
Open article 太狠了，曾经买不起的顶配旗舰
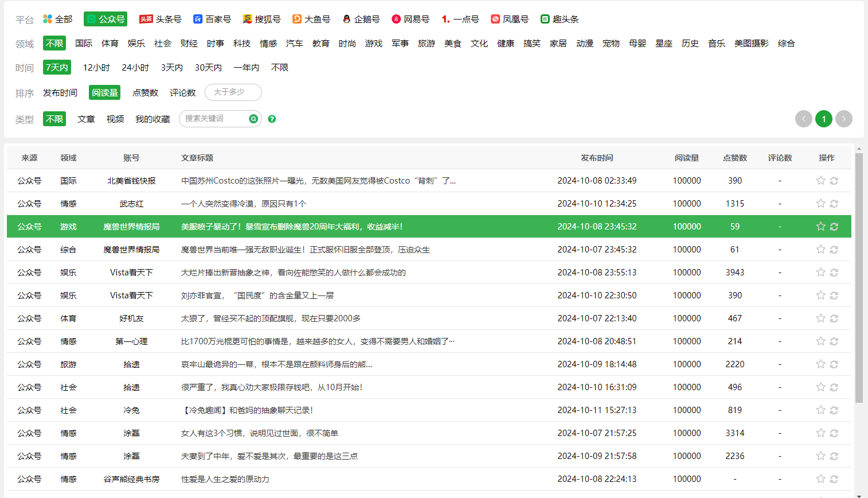pos(271,318)
